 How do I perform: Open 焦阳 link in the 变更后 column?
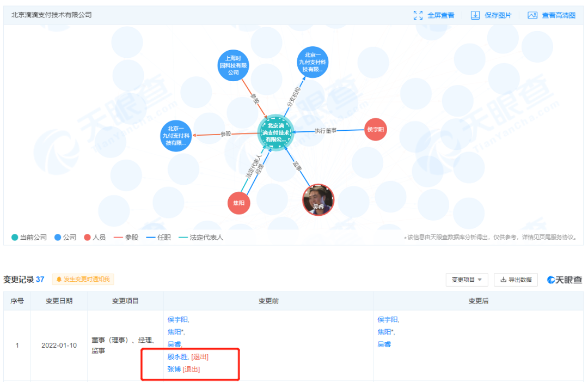384,332
